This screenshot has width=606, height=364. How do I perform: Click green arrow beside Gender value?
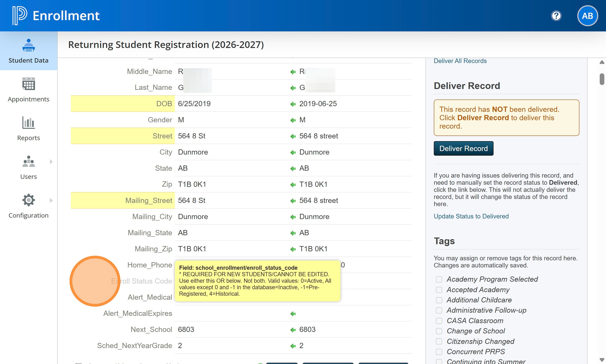(293, 120)
